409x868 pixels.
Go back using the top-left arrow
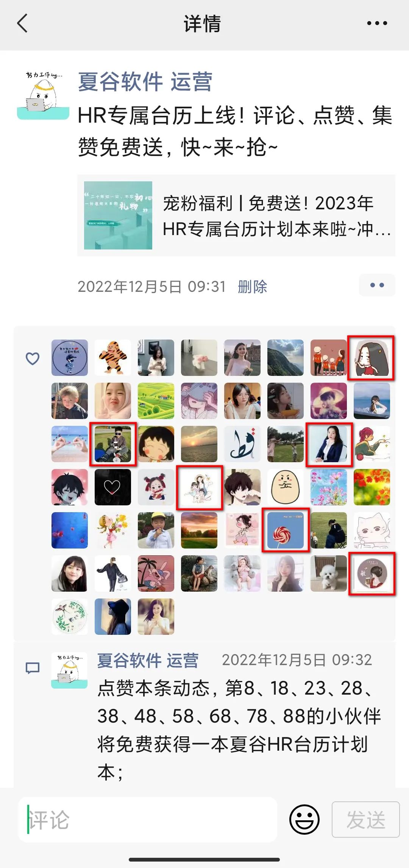[23, 23]
